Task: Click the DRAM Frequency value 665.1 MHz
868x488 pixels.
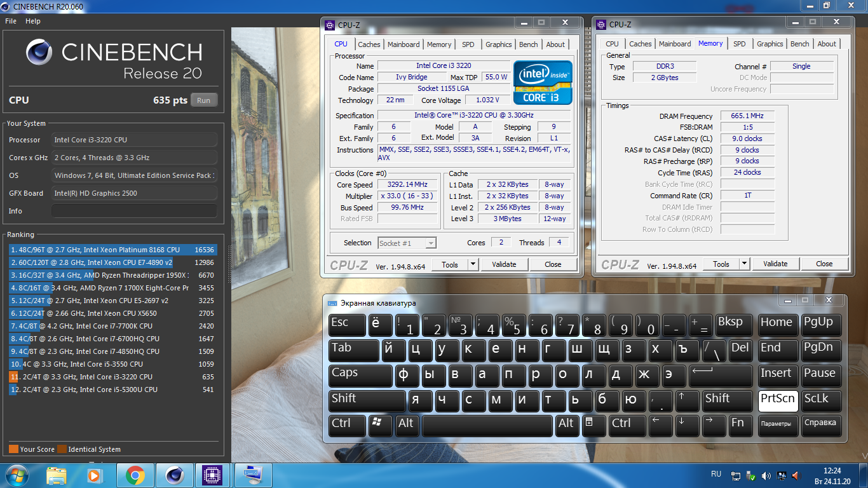Action: pos(747,116)
